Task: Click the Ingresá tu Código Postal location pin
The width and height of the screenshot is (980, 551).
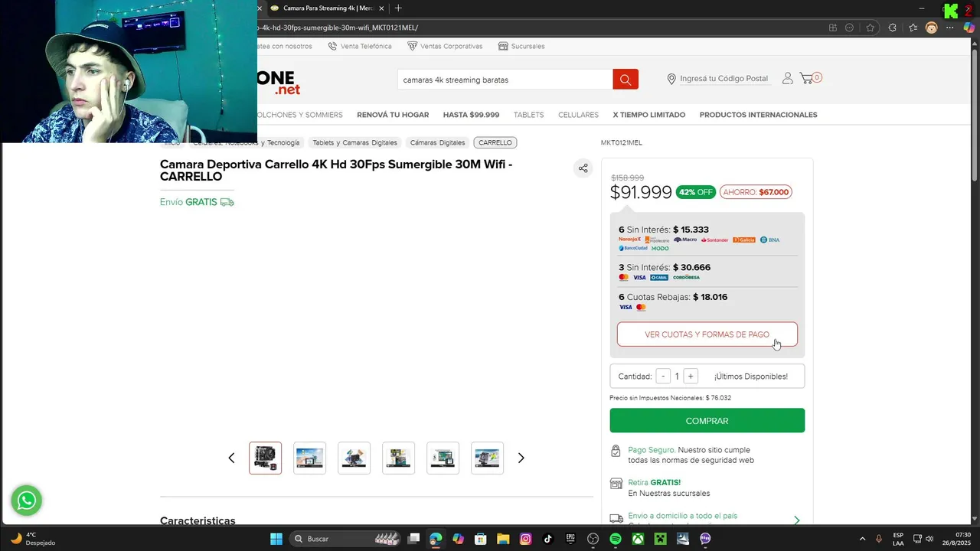Action: coord(671,79)
